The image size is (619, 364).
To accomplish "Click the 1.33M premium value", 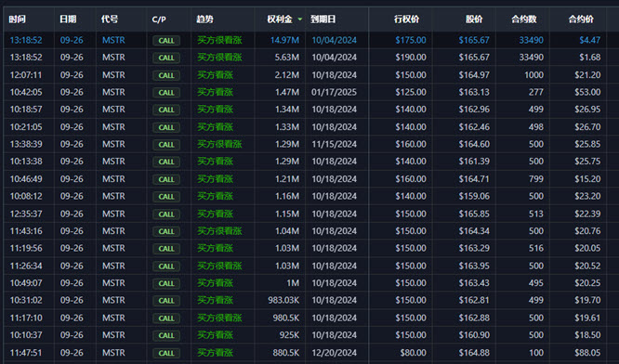I will tap(287, 127).
